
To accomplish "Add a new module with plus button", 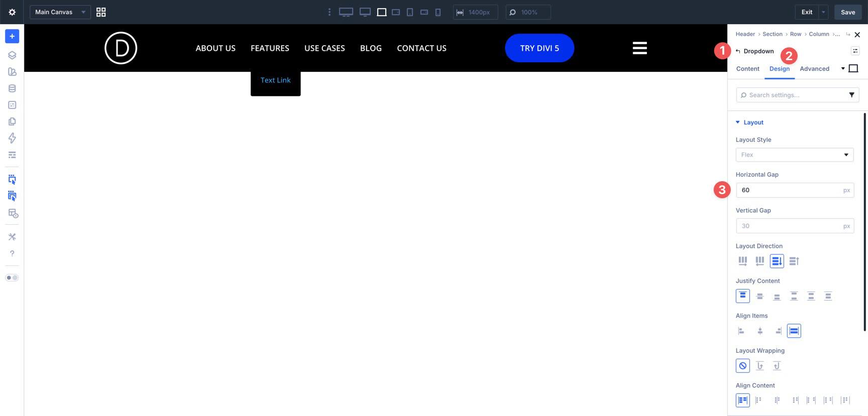I will click(x=12, y=36).
